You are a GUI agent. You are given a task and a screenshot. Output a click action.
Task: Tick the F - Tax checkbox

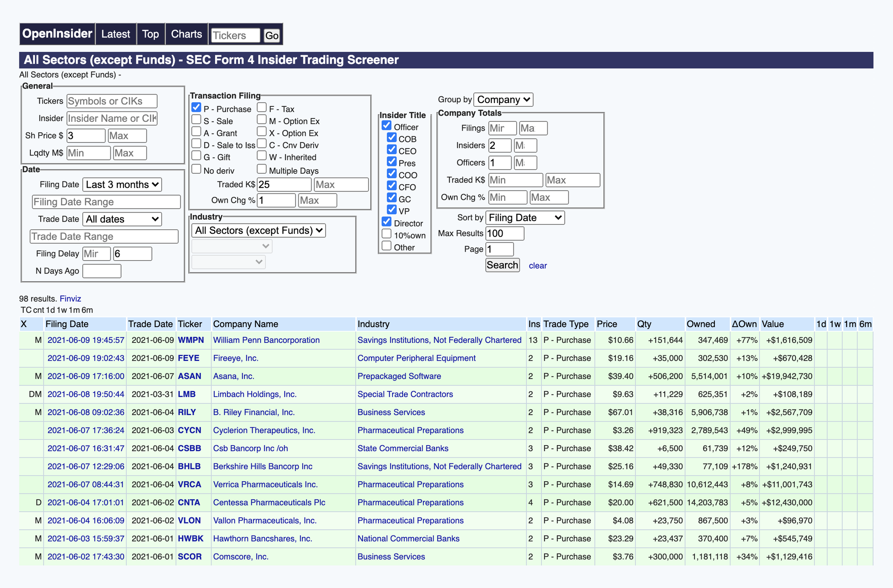point(262,108)
